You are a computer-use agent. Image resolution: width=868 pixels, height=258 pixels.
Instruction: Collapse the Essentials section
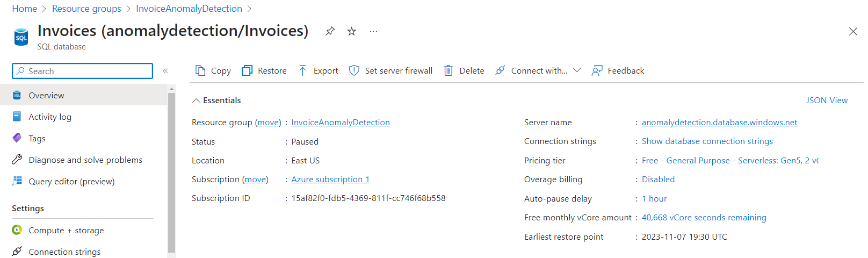(x=197, y=101)
